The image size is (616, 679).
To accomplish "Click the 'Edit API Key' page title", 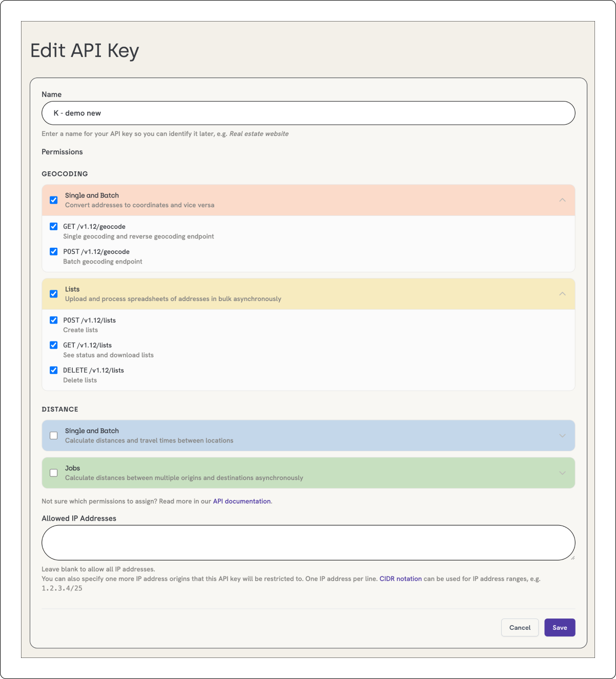I will (85, 51).
